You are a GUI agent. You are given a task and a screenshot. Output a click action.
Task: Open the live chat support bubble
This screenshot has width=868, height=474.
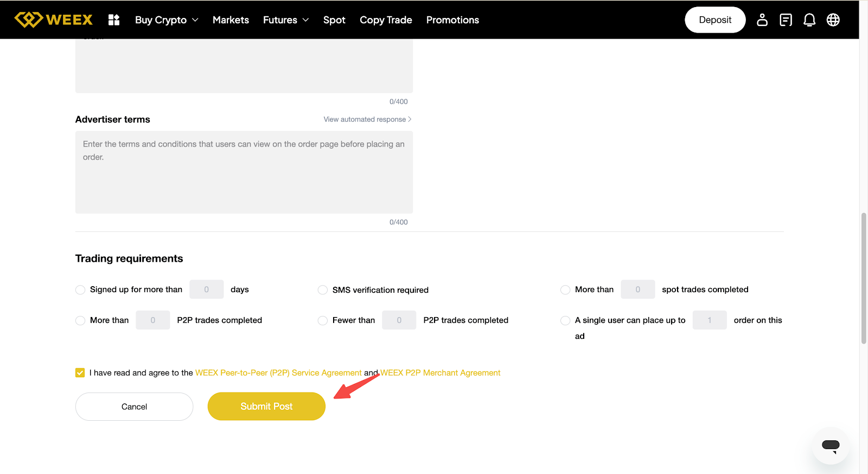coord(830,446)
